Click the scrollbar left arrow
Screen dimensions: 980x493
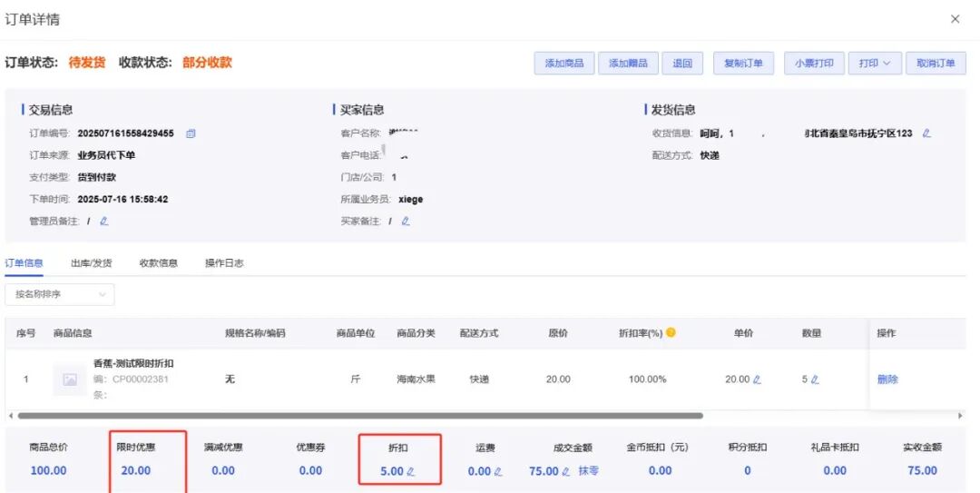[x=10, y=416]
